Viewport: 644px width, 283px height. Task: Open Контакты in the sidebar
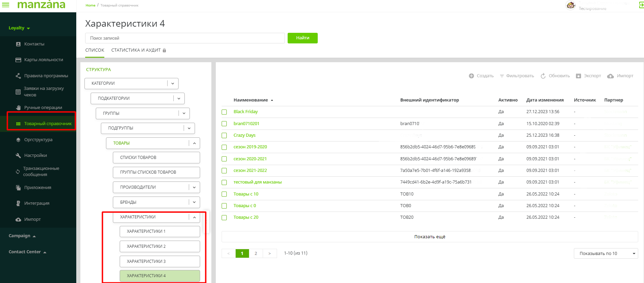34,44
